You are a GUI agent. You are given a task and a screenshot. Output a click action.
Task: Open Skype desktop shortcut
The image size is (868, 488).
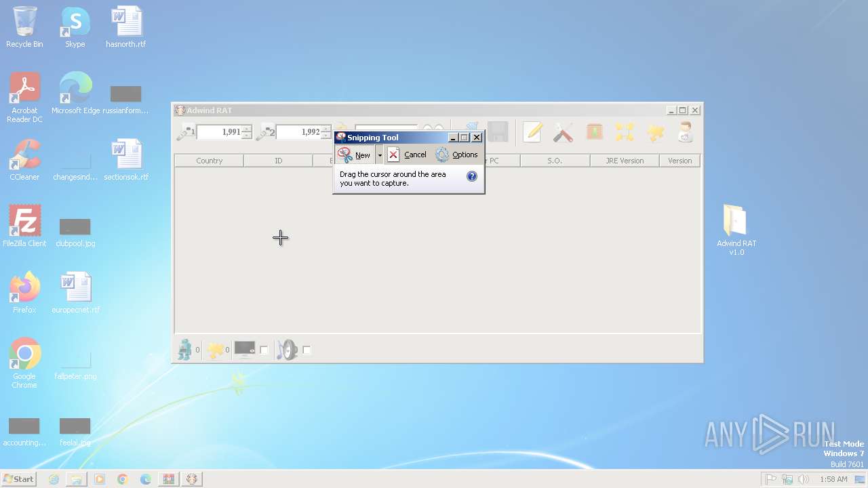(75, 27)
